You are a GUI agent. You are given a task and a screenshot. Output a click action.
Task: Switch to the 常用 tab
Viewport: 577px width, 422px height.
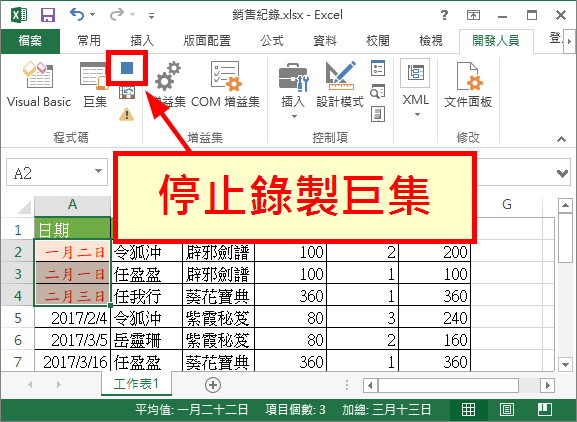[89, 41]
